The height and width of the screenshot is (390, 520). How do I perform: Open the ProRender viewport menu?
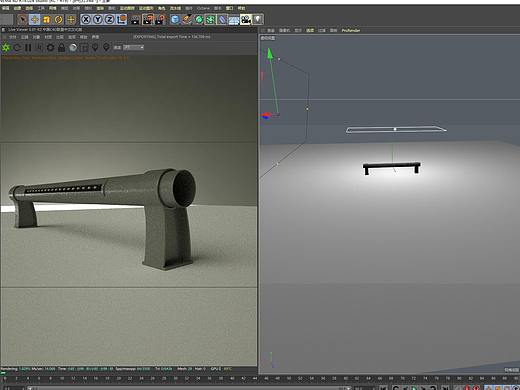tap(351, 30)
